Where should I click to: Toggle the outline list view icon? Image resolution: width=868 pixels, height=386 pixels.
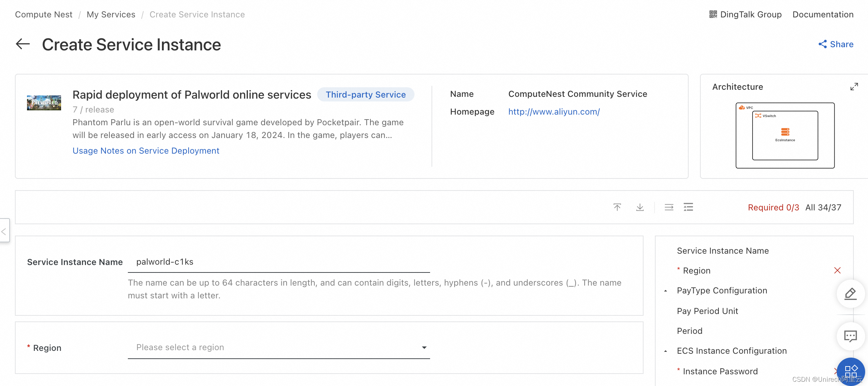pos(688,207)
